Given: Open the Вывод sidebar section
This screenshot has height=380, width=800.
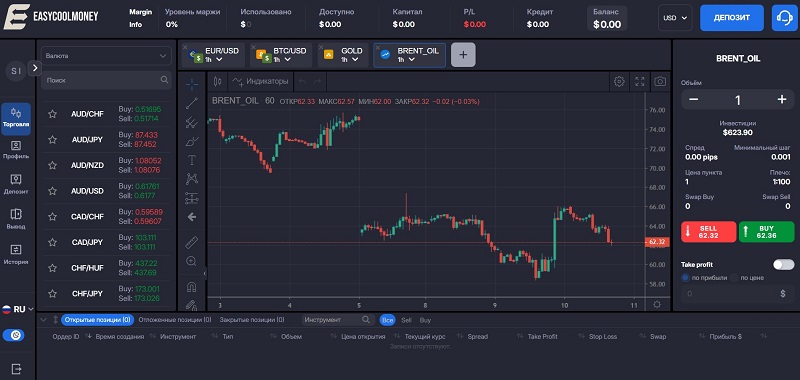Looking at the screenshot, I should [x=16, y=219].
